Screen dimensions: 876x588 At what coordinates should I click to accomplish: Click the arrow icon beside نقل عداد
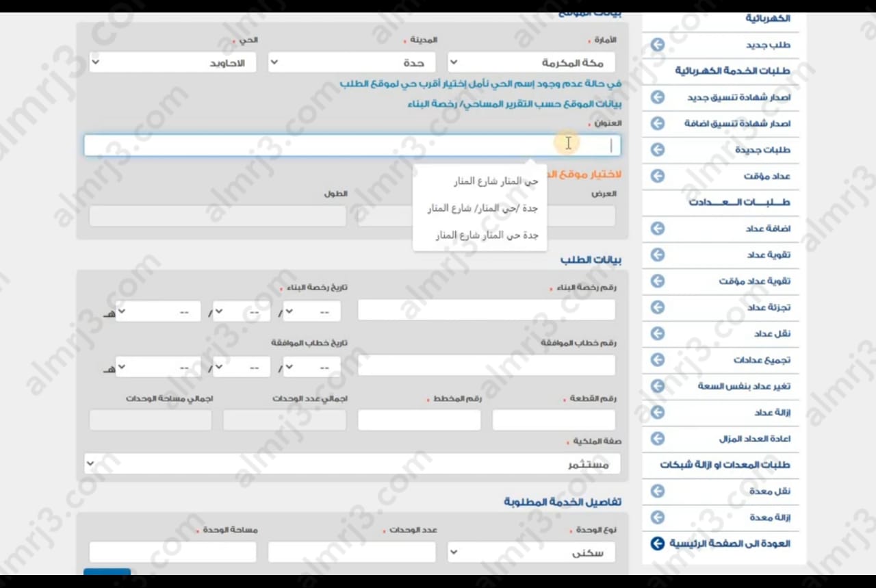click(657, 333)
